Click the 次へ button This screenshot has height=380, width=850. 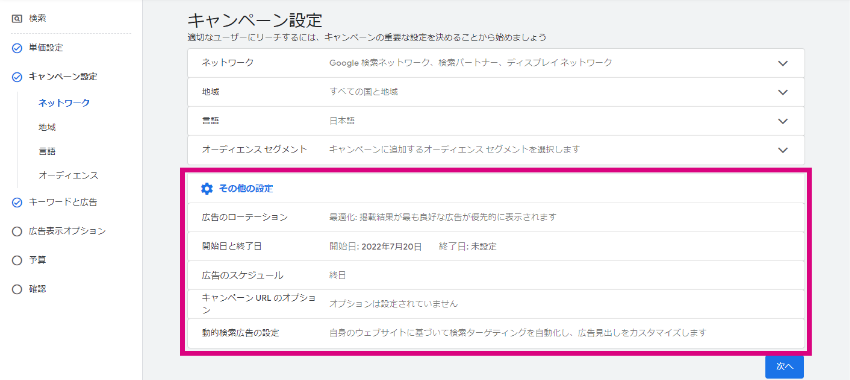pos(784,366)
